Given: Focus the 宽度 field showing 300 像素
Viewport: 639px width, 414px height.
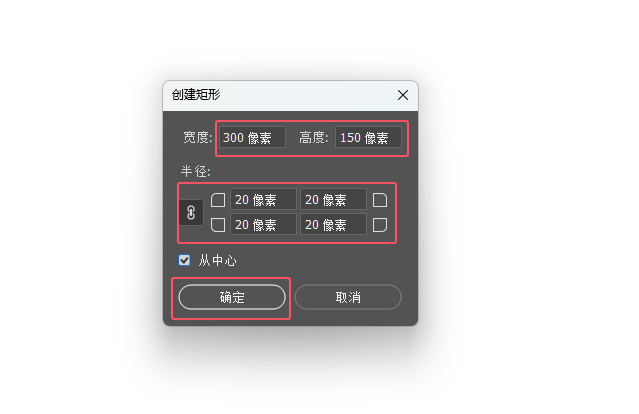Looking at the screenshot, I should [252, 137].
